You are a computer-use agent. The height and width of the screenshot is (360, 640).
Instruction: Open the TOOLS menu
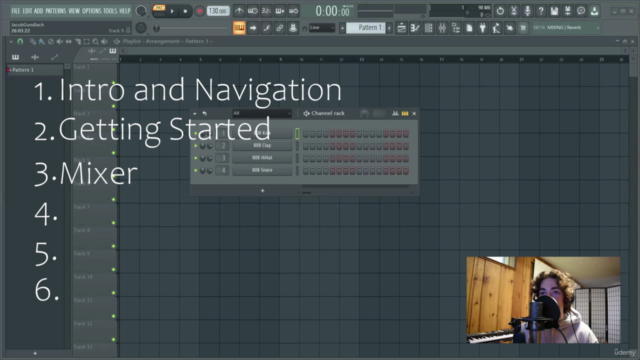click(x=110, y=11)
